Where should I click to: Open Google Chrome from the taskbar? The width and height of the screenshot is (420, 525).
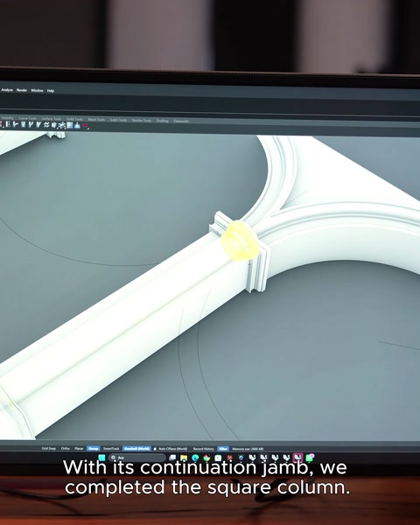click(x=206, y=458)
